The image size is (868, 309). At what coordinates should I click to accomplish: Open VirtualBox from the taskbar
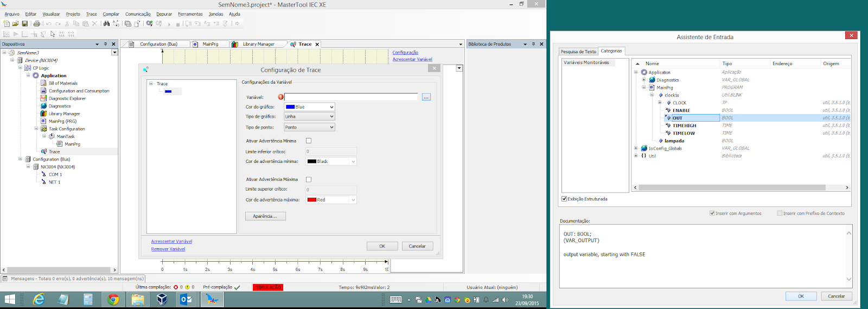[x=162, y=299]
